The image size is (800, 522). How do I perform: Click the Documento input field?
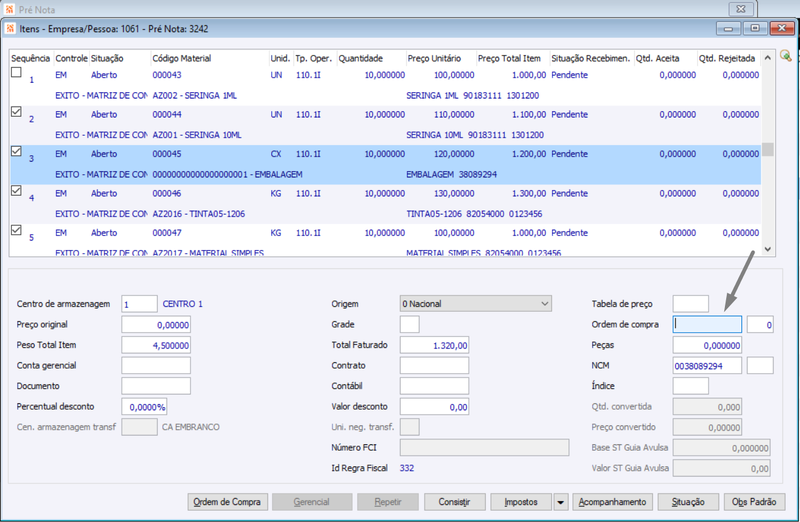tap(156, 386)
